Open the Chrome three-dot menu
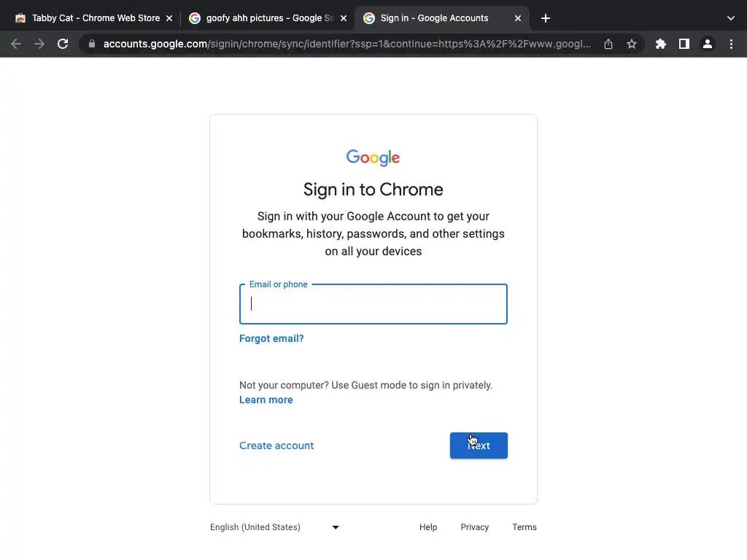 click(x=731, y=44)
